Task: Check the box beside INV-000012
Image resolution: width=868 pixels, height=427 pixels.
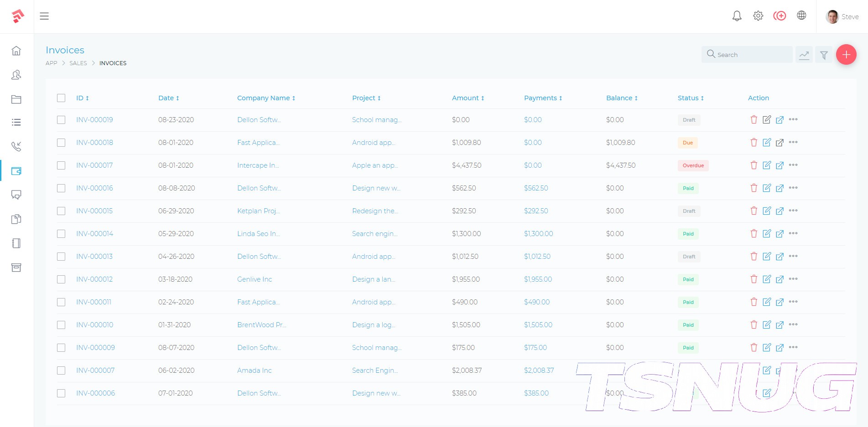Action: click(61, 279)
